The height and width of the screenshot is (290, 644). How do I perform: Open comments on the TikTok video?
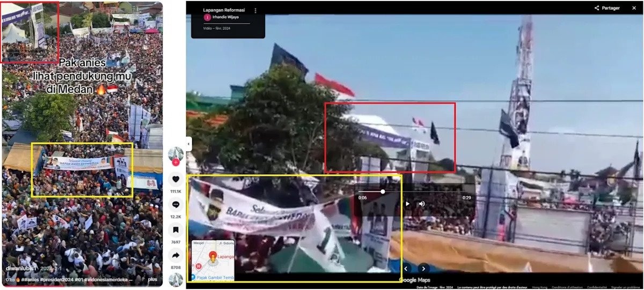click(175, 205)
